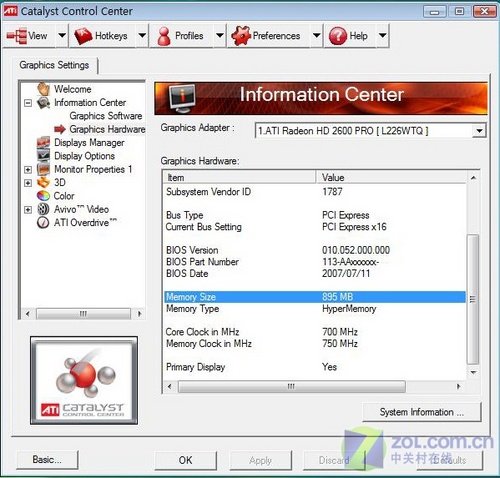Select the Primary Display row
Screen dimensions: 500x478
tap(315, 367)
